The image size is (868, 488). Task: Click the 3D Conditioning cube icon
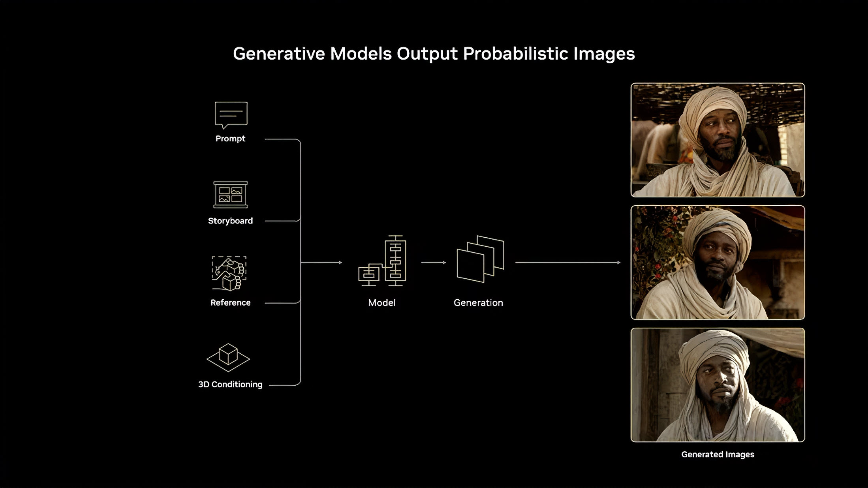coord(228,358)
